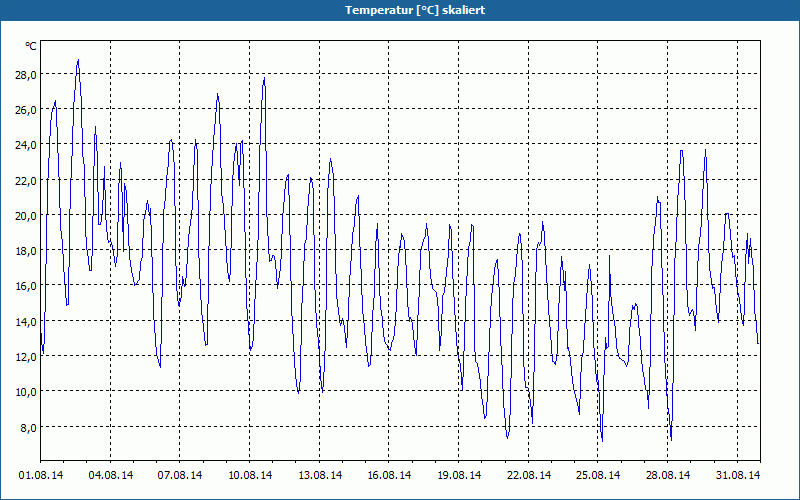
Task: Click the chart title 'Temperatur [°C] skaliert'
Action: point(415,10)
